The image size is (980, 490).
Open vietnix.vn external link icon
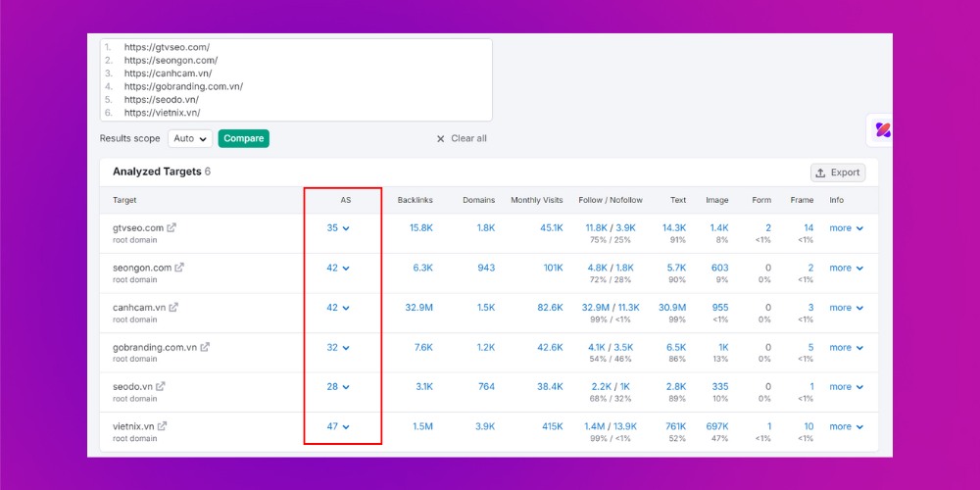163,426
